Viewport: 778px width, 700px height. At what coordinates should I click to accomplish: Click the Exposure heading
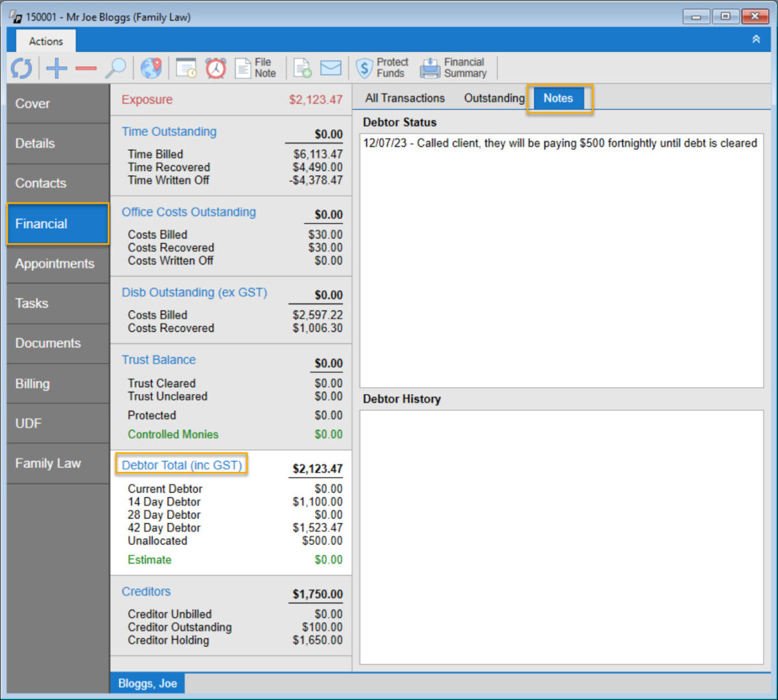tap(147, 100)
